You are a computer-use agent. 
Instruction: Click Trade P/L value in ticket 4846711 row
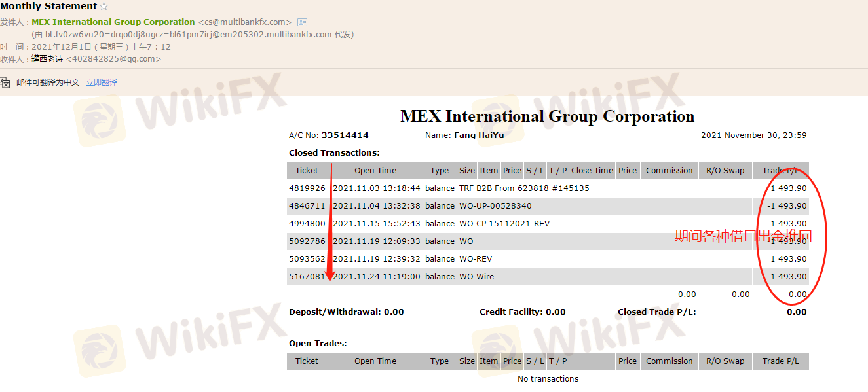[x=787, y=206]
